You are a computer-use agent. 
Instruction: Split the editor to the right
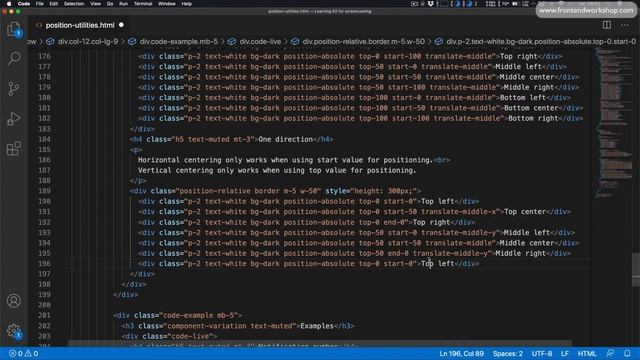click(x=607, y=25)
